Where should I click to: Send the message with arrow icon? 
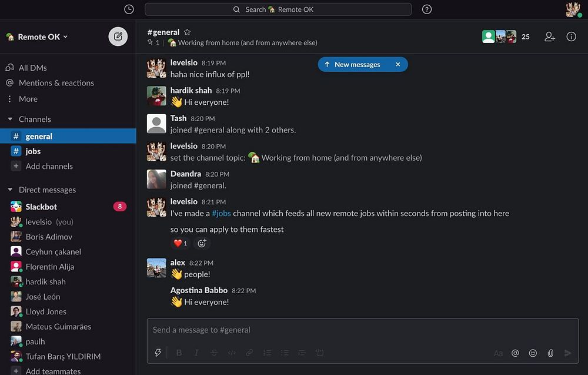(568, 353)
